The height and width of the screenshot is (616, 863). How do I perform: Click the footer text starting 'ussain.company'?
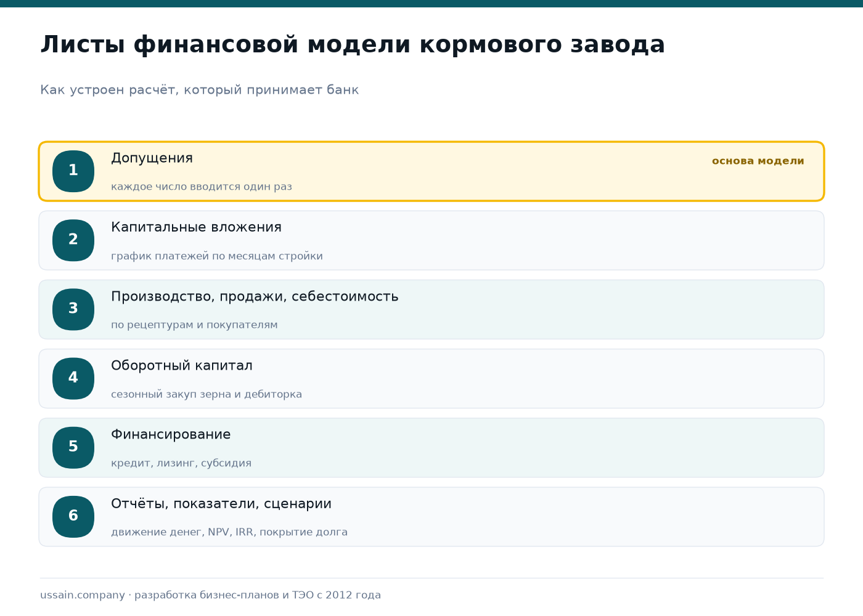coord(210,595)
